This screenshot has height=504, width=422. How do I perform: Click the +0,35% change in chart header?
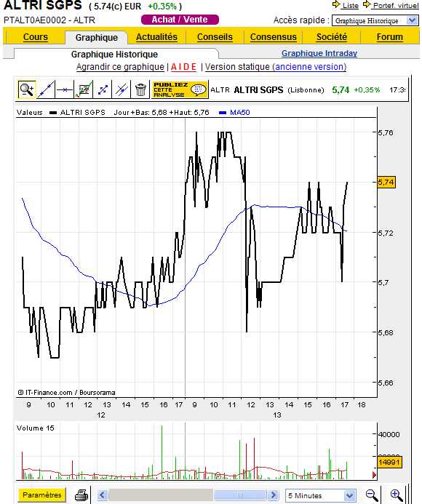tap(367, 90)
